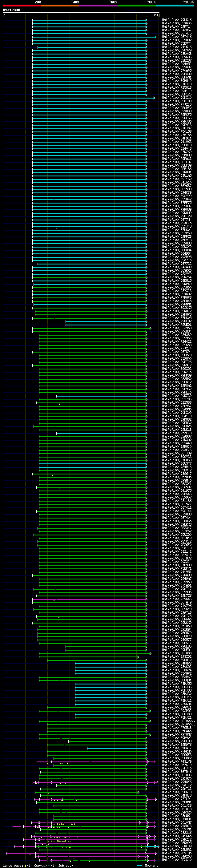This screenshot has width=197, height=868.
Task: Click the orange ~40% identity legend bar
Action: click(x=60, y=6)
